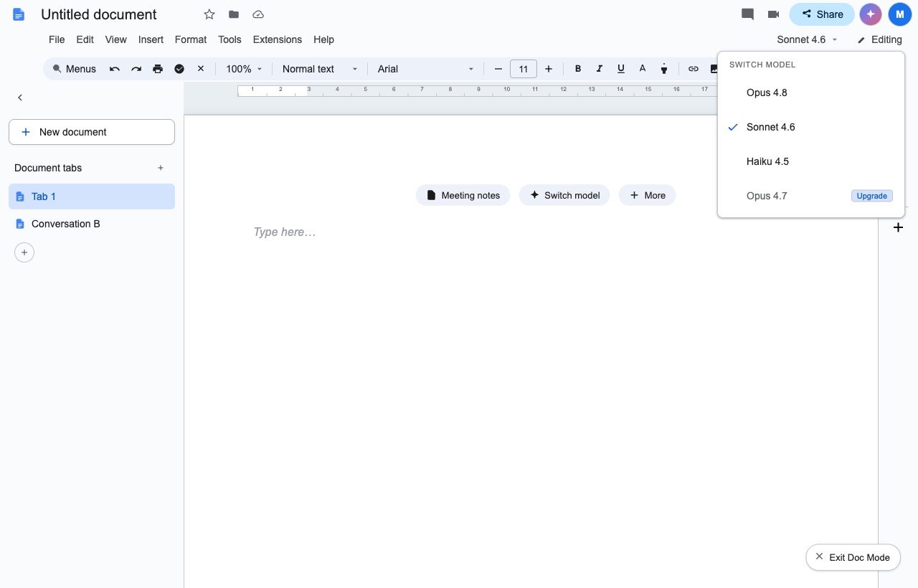Edit the font size field 11

click(x=524, y=69)
